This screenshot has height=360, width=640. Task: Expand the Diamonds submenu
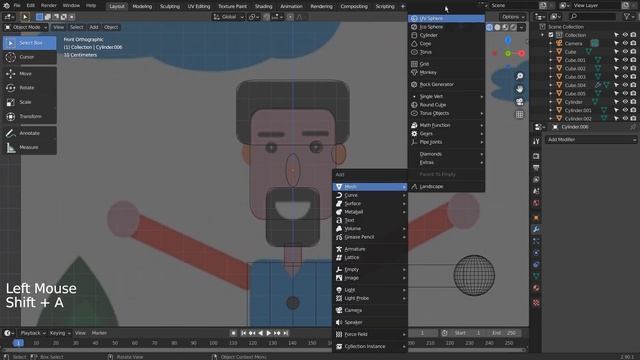[446, 154]
